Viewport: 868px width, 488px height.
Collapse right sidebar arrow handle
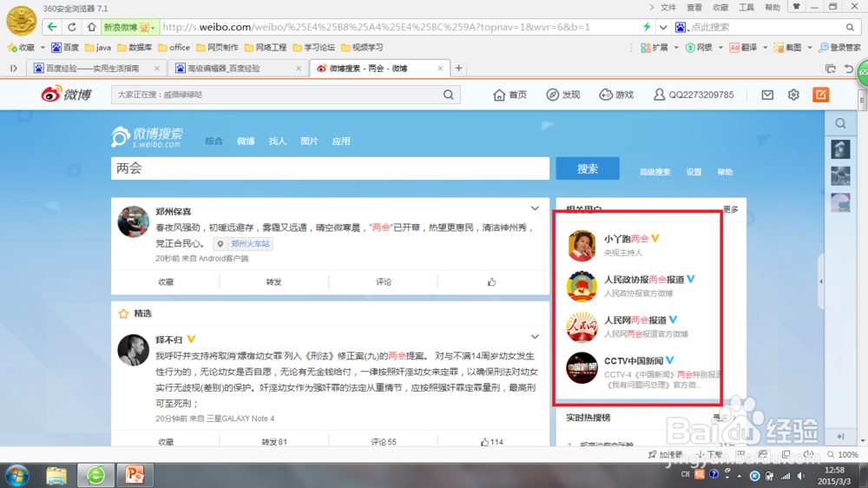tap(821, 281)
